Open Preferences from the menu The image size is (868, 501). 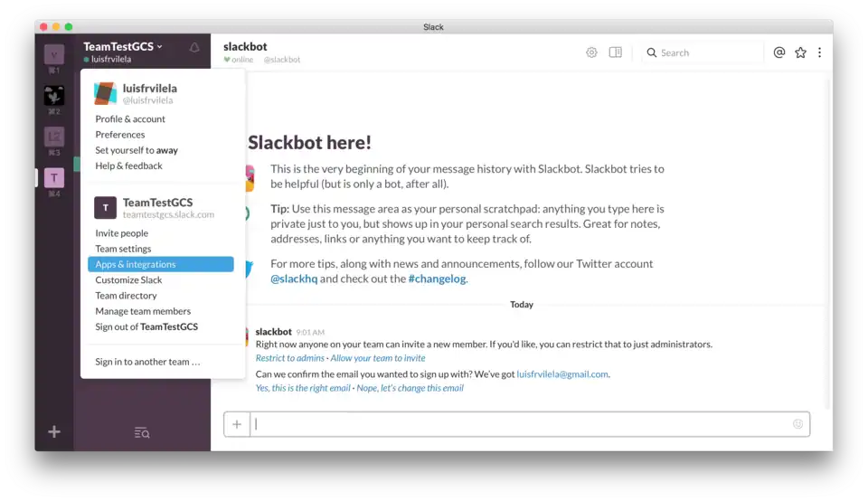click(x=120, y=135)
